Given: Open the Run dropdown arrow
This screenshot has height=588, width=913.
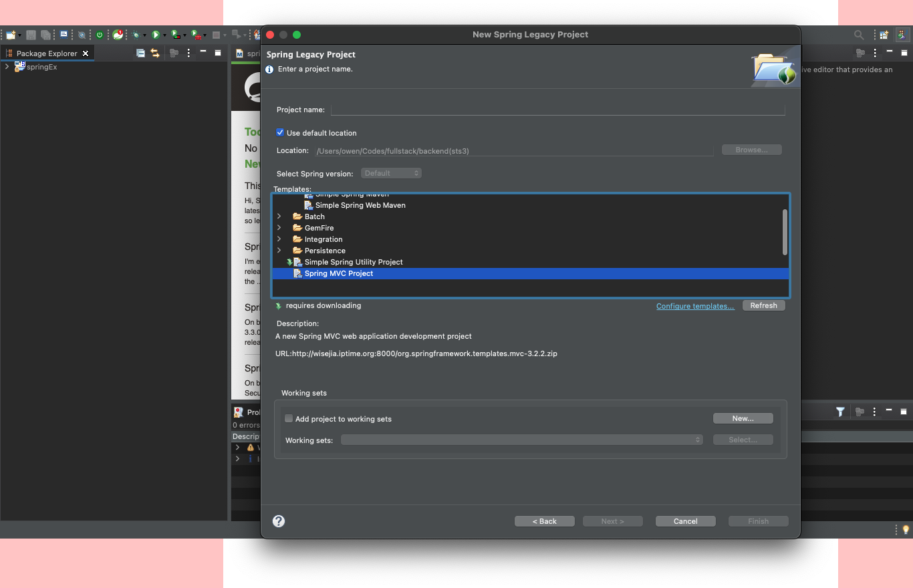Looking at the screenshot, I should (x=164, y=35).
